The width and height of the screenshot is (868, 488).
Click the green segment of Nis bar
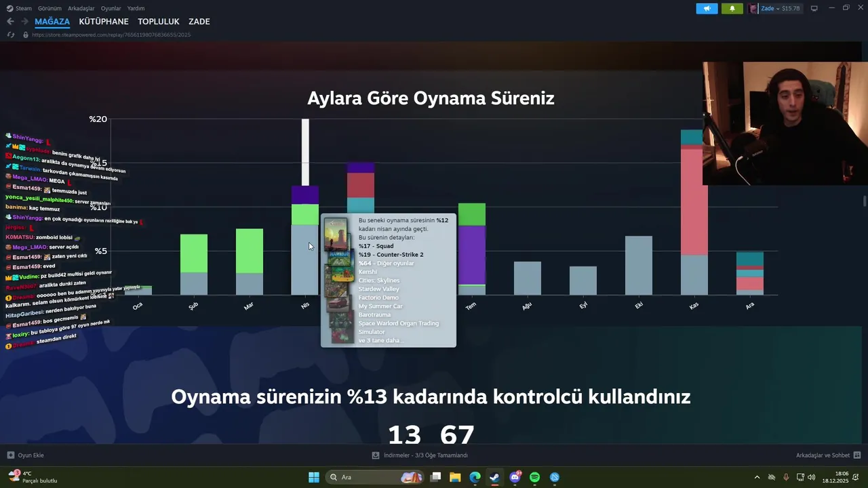tap(305, 214)
